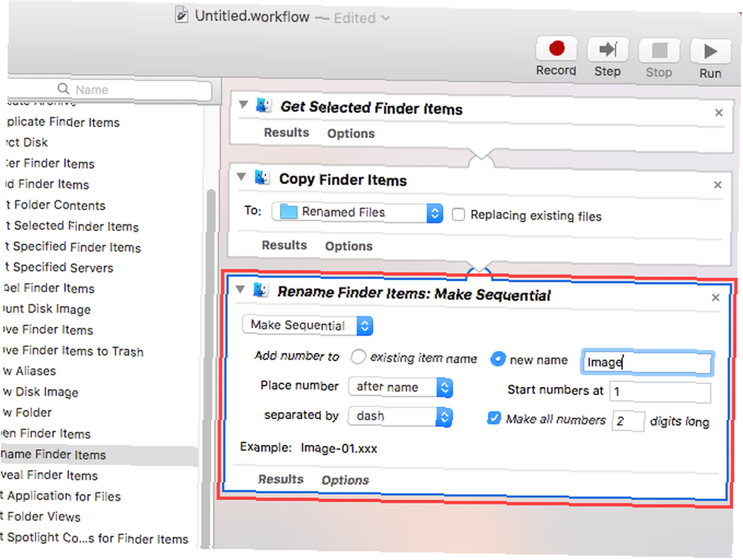Open the Renamed Files destination dropdown

(x=357, y=212)
